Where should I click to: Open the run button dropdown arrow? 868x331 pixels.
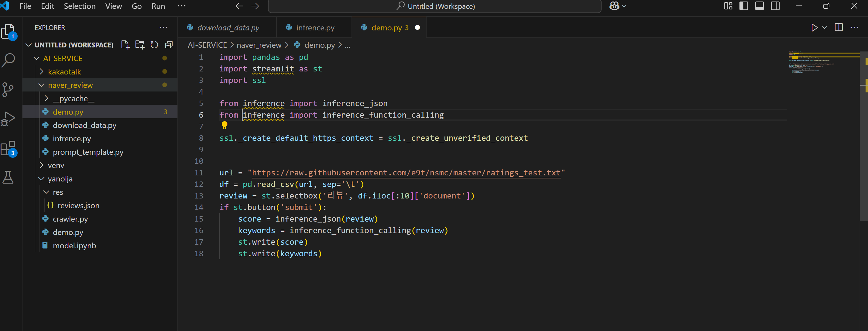tap(825, 28)
